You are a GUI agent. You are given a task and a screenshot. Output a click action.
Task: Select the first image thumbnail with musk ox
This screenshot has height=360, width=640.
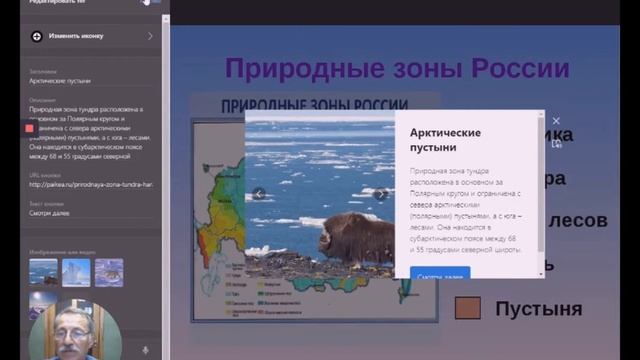[x=43, y=272]
